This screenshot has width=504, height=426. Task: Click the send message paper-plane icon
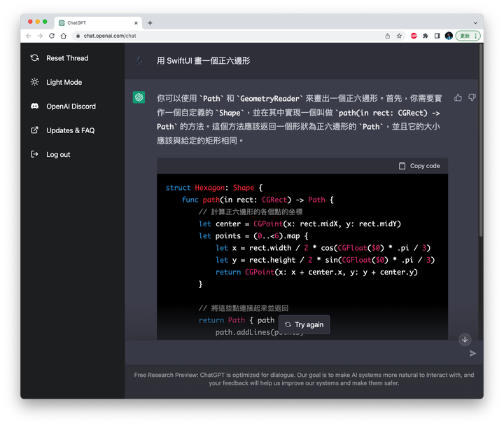click(x=472, y=353)
